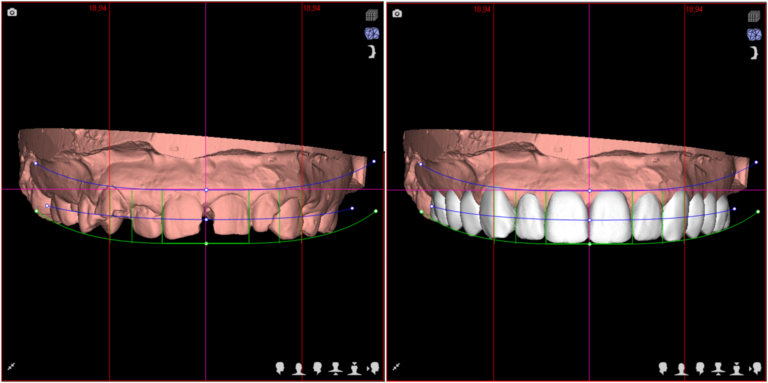Click the expand arrows icon in left panel
Viewport: 768px width, 383px height.
coord(11,366)
